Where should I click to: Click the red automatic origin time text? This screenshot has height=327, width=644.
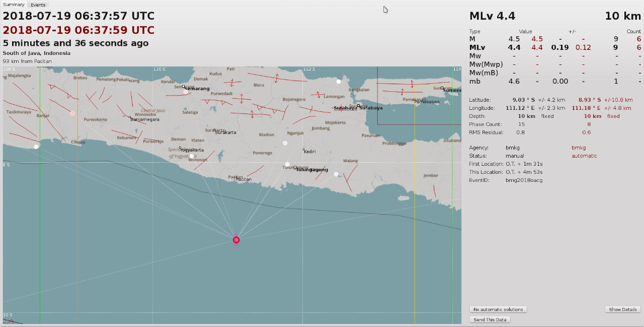pyautogui.click(x=78, y=30)
